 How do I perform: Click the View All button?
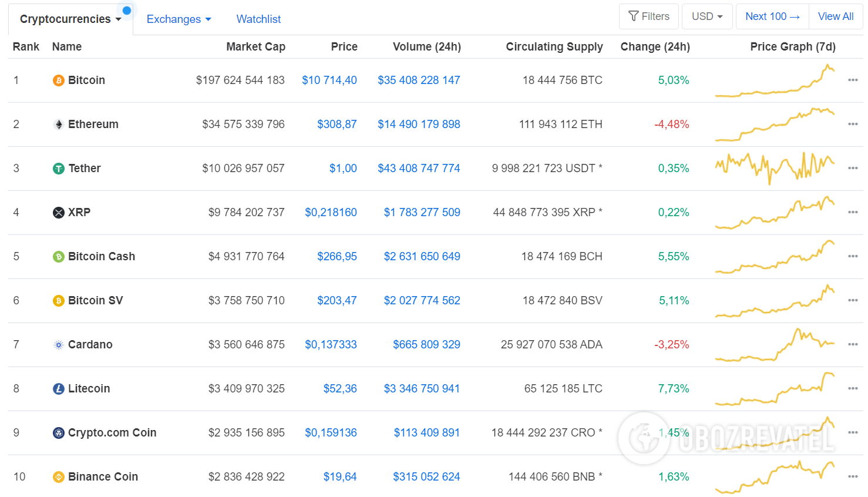[x=836, y=16]
